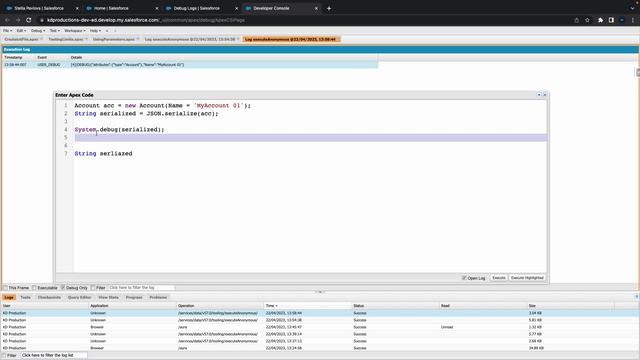640x360 pixels.
Task: Click code line 7 'String serliazed'
Action: pyautogui.click(x=103, y=153)
